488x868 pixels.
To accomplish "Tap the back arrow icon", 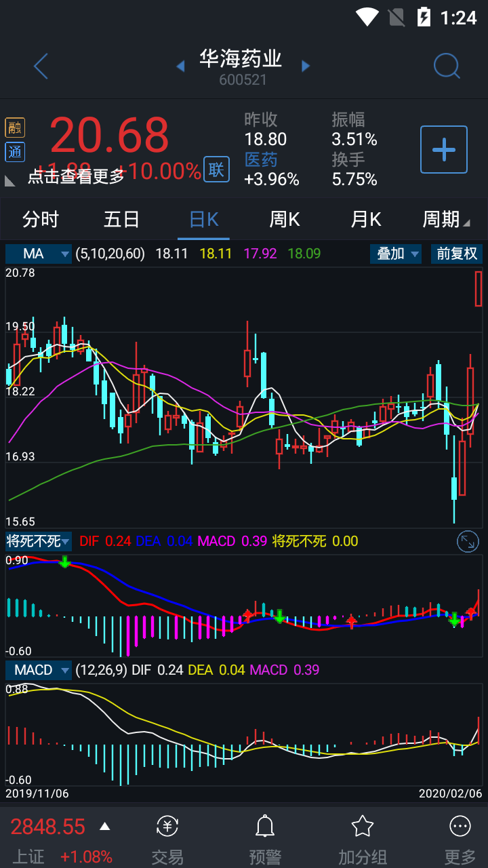I will [x=41, y=66].
